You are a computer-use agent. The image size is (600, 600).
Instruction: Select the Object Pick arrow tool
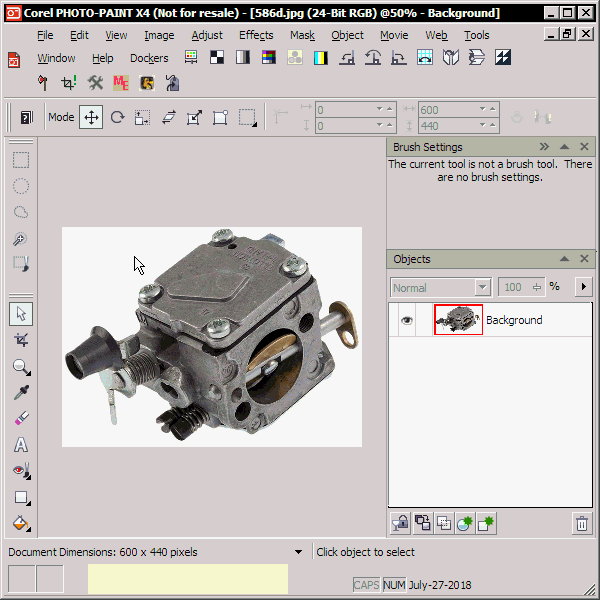point(21,314)
